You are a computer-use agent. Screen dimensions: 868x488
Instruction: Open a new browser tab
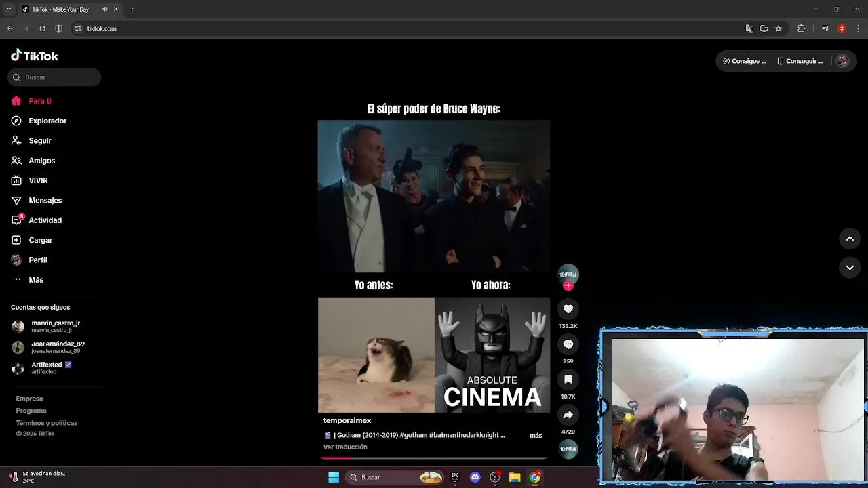click(132, 9)
